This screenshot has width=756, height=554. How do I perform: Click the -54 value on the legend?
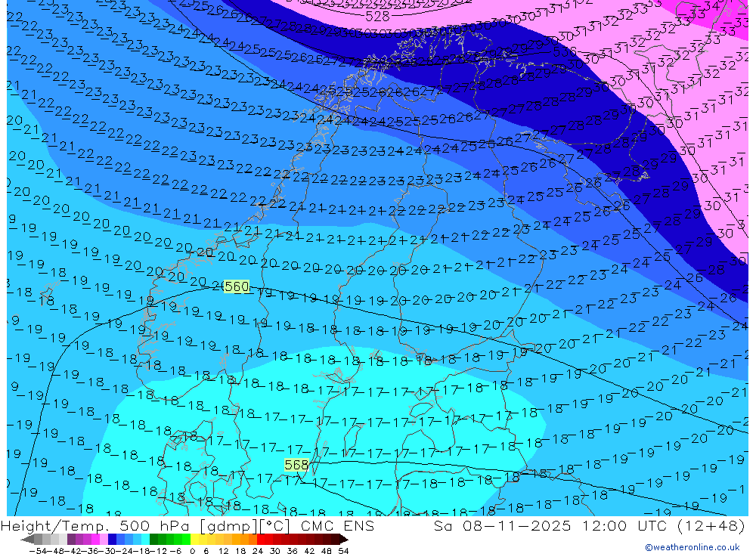(x=38, y=551)
